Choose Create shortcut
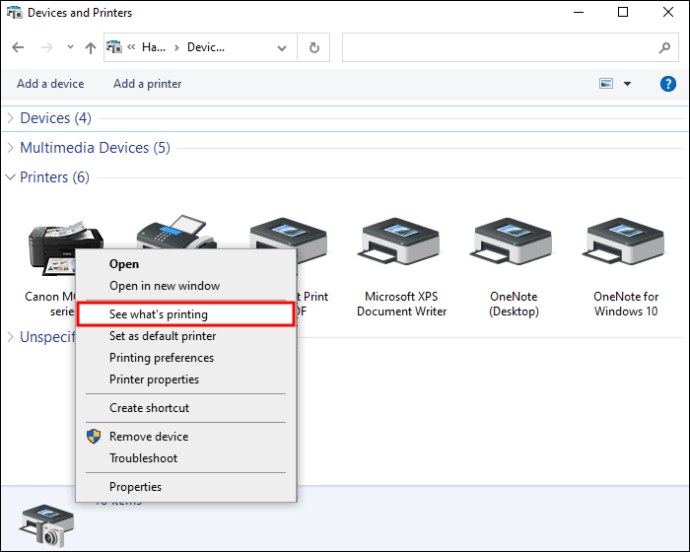This screenshot has width=690, height=552. (x=186, y=408)
